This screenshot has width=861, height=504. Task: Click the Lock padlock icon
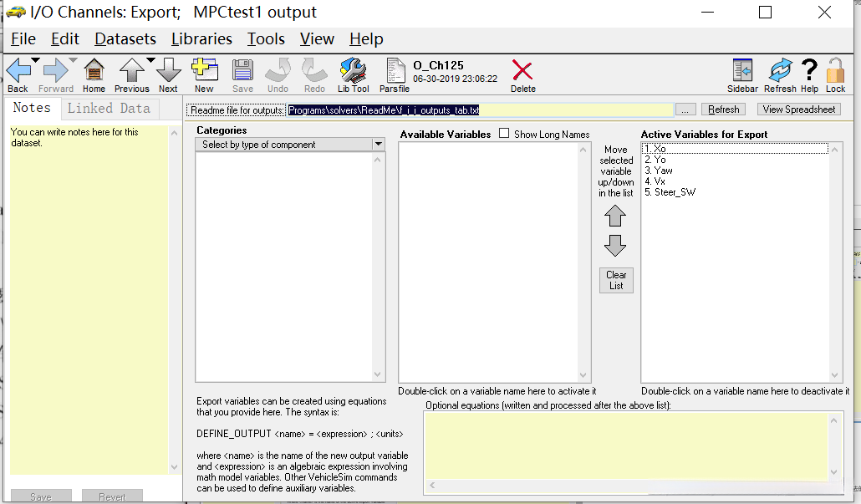835,71
